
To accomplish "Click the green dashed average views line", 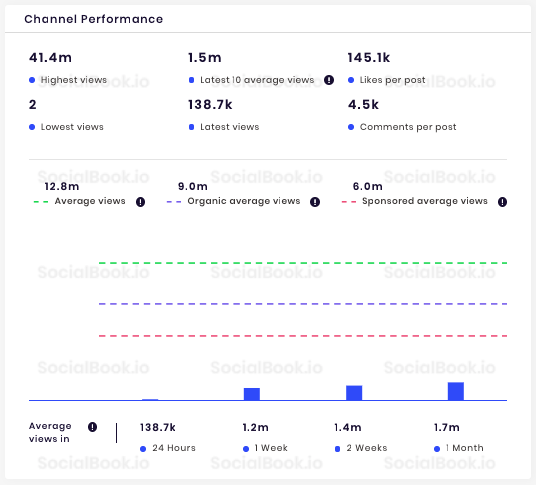I will pos(303,263).
